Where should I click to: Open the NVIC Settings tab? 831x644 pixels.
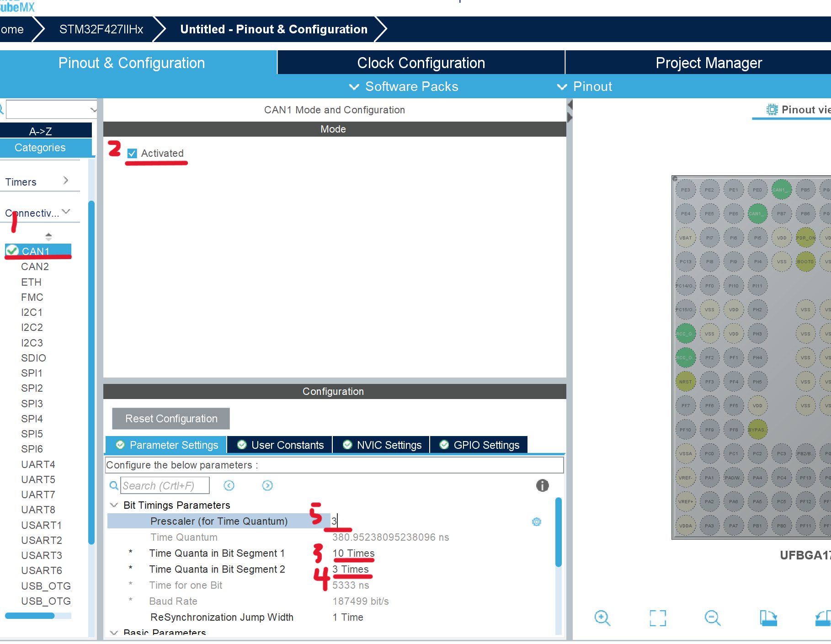click(382, 445)
